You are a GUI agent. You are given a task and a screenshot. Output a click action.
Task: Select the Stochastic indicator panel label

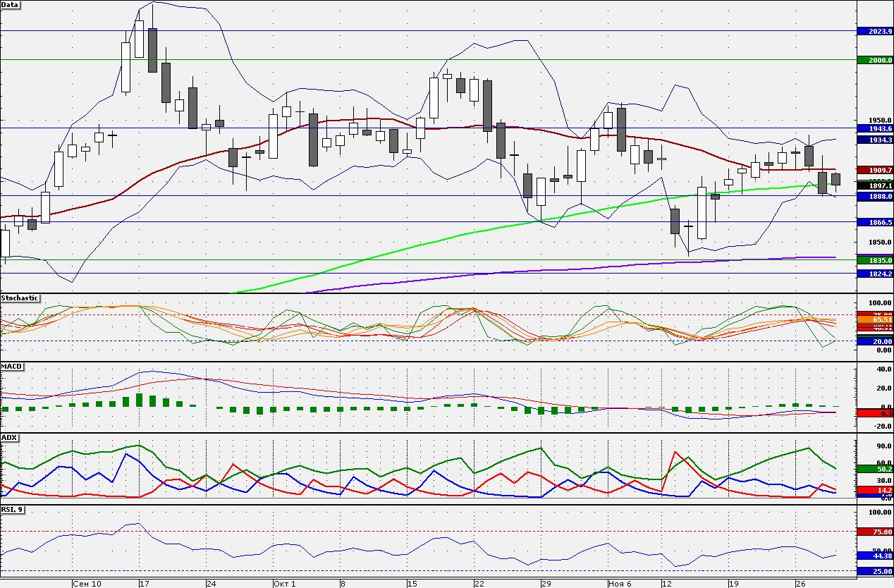(x=20, y=298)
